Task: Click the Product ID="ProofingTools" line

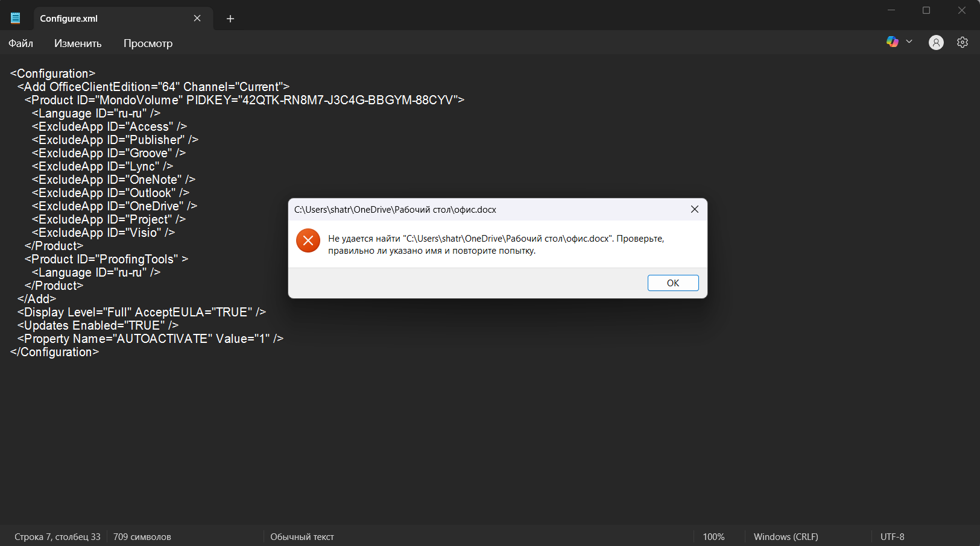Action: 106,259
